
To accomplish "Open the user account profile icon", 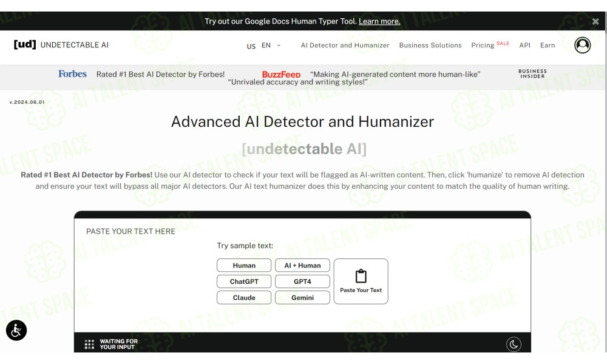I will pyautogui.click(x=582, y=45).
